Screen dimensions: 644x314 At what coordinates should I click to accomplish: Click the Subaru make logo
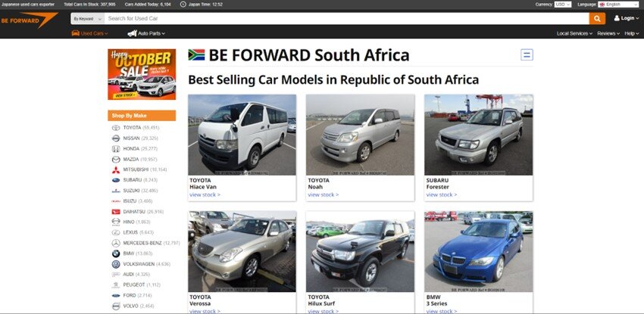[x=116, y=180]
